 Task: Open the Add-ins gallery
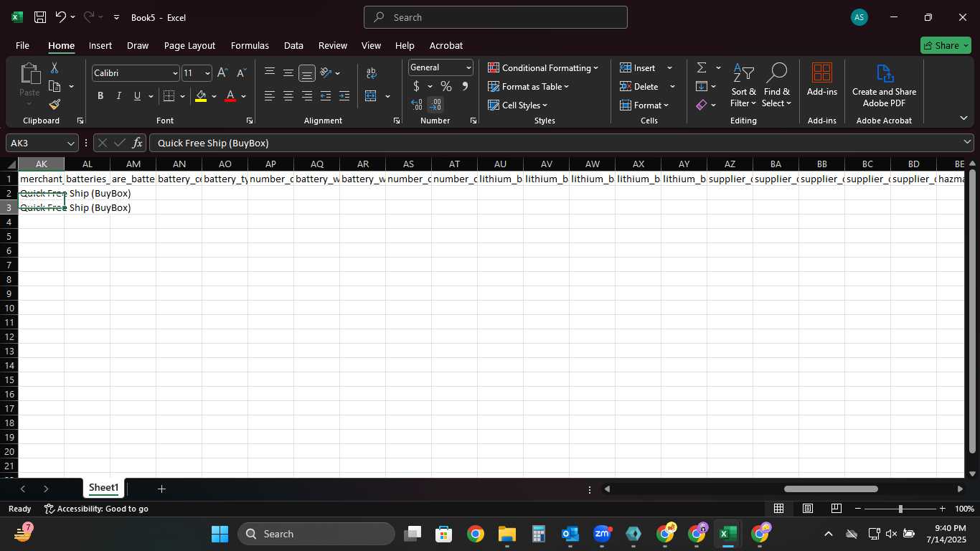[x=822, y=80]
